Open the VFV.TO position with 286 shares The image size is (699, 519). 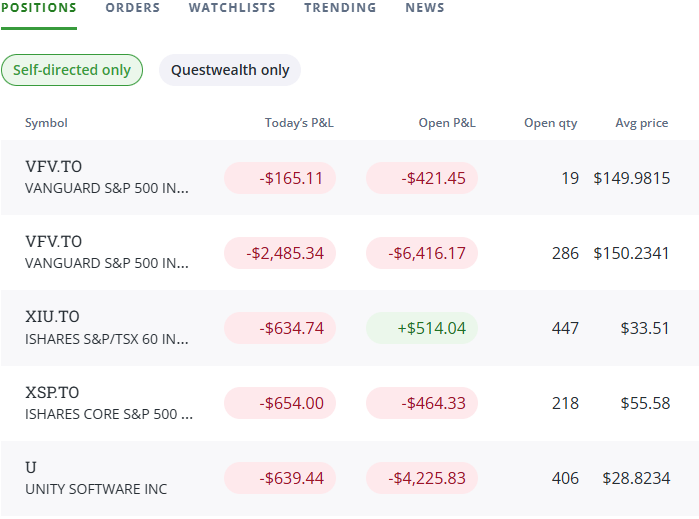(53, 242)
